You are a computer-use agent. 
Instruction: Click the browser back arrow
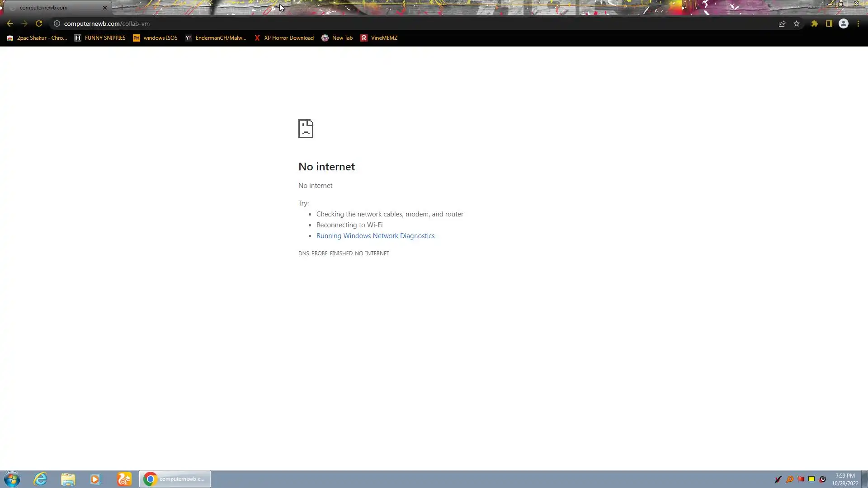coord(9,23)
